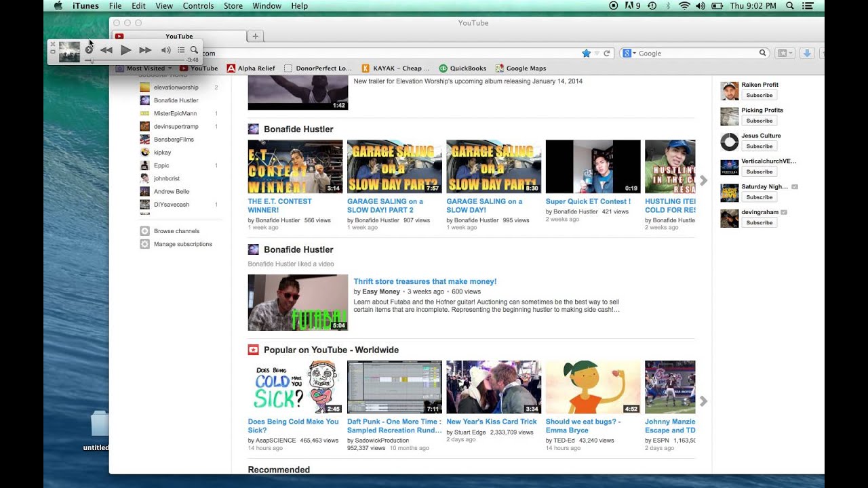The image size is (868, 488).
Task: Rewind to previous track in mini player
Action: (106, 50)
